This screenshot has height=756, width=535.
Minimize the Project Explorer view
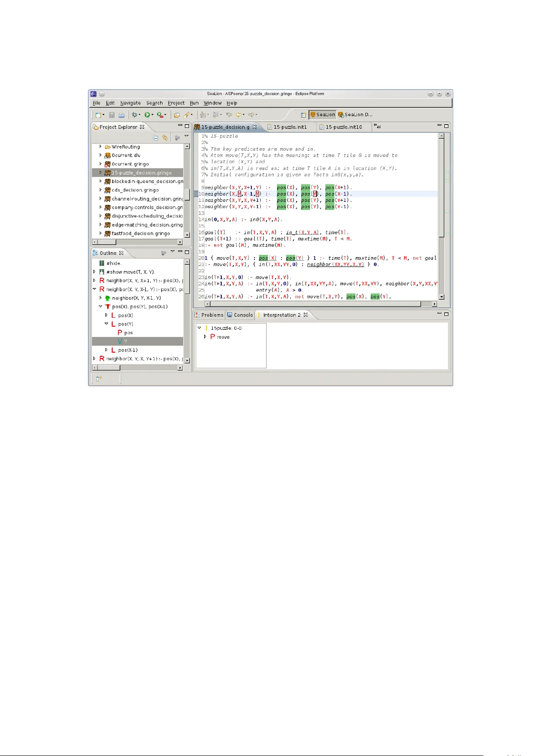click(x=180, y=126)
